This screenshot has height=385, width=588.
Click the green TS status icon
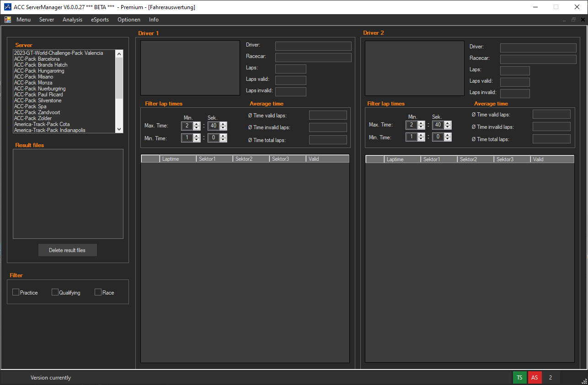[x=519, y=378]
